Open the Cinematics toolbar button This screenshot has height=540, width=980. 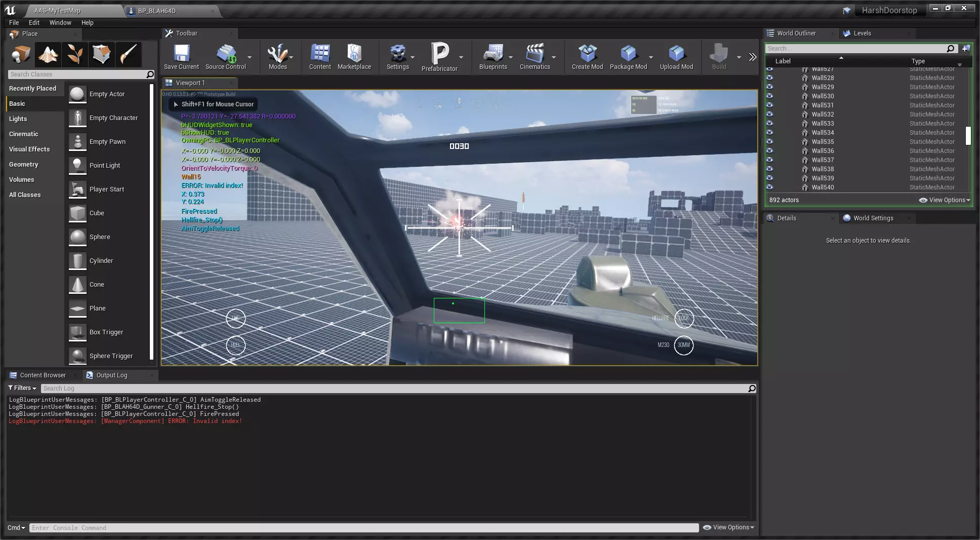tap(535, 54)
